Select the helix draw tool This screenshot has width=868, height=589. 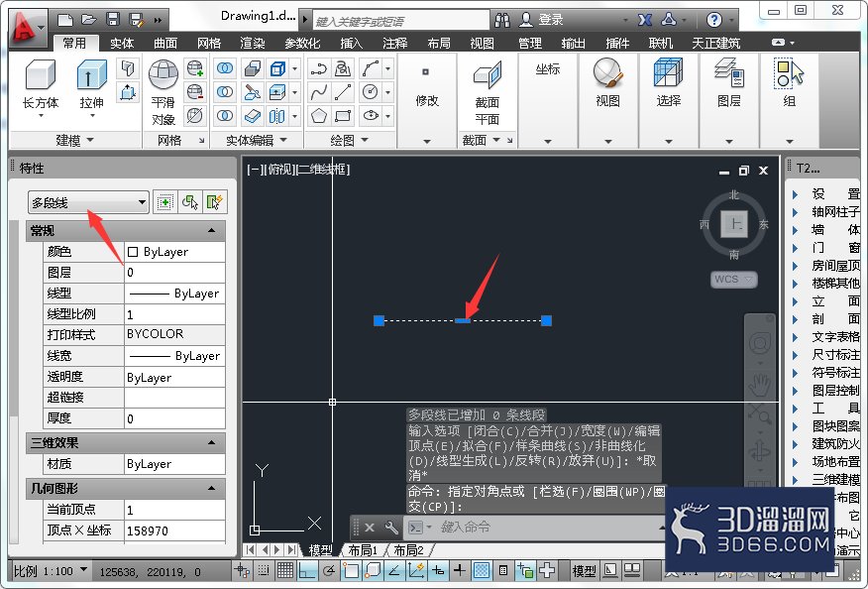coord(343,68)
